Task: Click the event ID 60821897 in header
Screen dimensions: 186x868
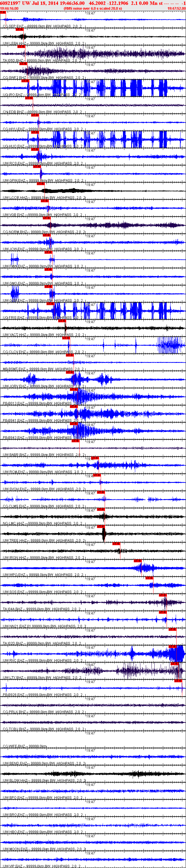Action: 11,3
